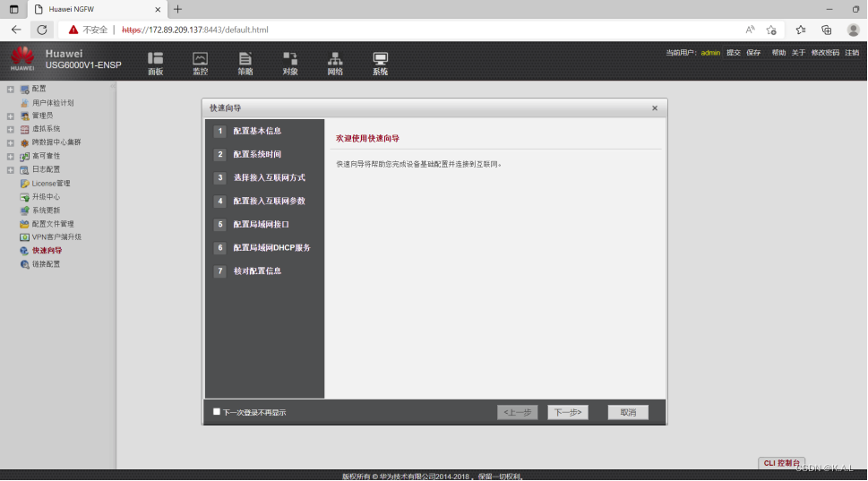
Task: Open VPN客户端升级 in the sidebar
Action: coord(56,236)
